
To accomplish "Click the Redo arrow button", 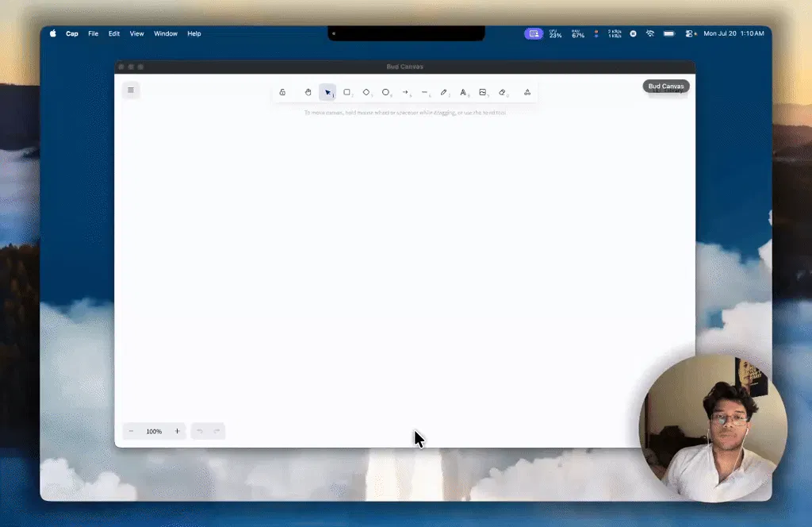I will pos(217,431).
